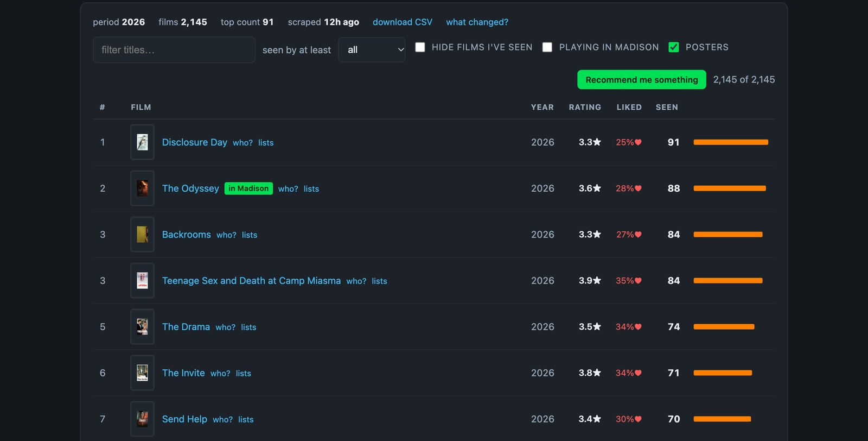Screen dimensions: 868x441
Task: Click the 'top count 91' stat
Action: click(247, 22)
